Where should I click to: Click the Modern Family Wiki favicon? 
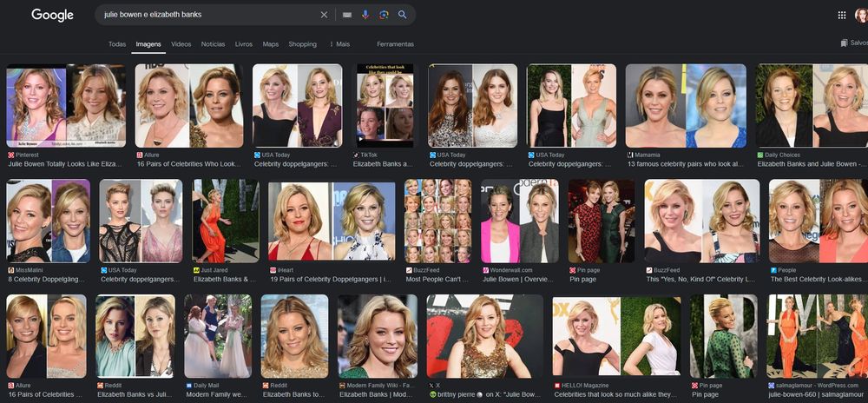pos(342,386)
